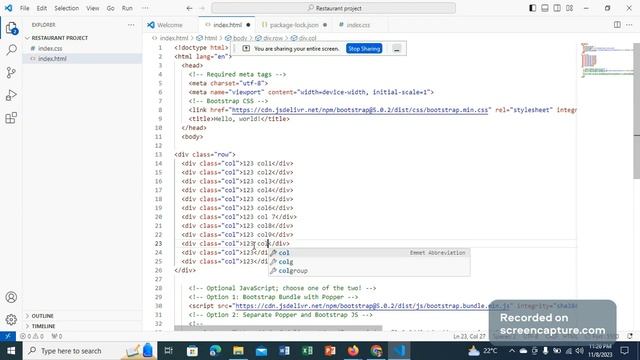Click the vertical editor scrollbar

636,110
